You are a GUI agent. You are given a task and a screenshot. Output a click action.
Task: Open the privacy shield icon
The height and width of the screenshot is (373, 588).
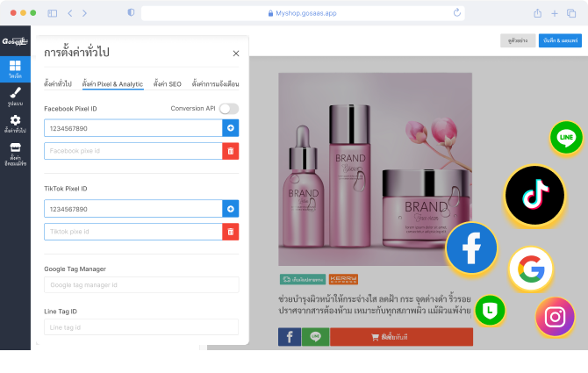pos(131,12)
